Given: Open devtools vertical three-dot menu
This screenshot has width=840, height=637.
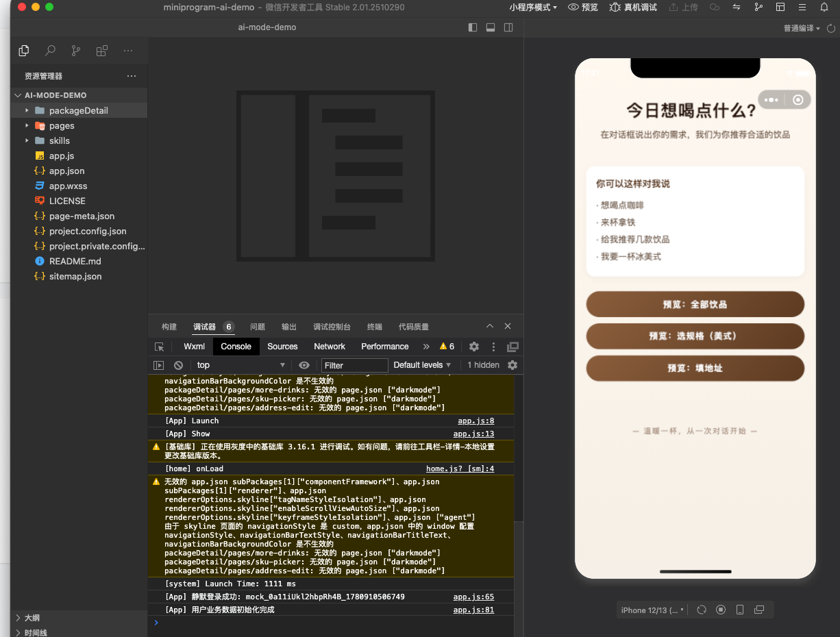Looking at the screenshot, I should 494,347.
